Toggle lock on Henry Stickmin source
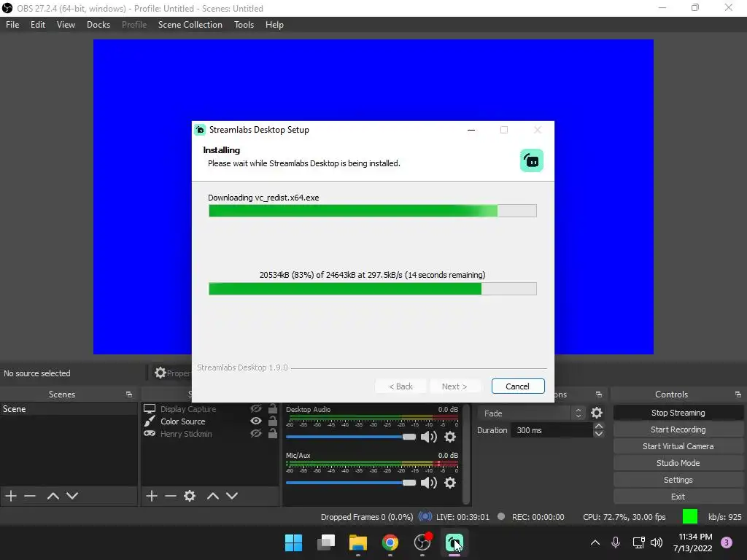747x560 pixels. click(x=273, y=433)
